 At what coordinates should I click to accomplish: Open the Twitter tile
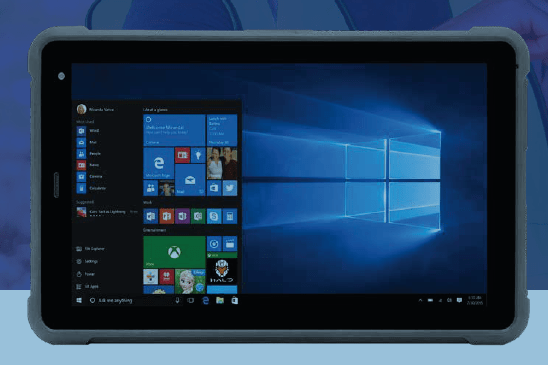coord(230,188)
